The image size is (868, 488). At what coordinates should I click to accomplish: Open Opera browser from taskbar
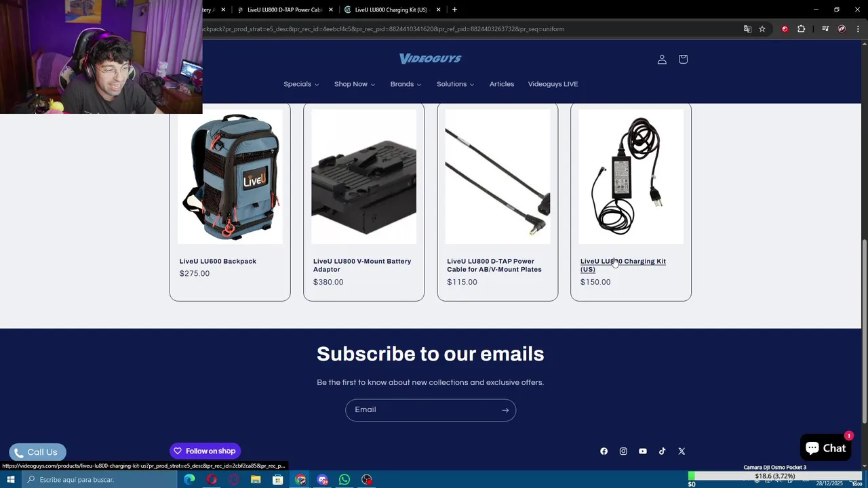coord(212,480)
